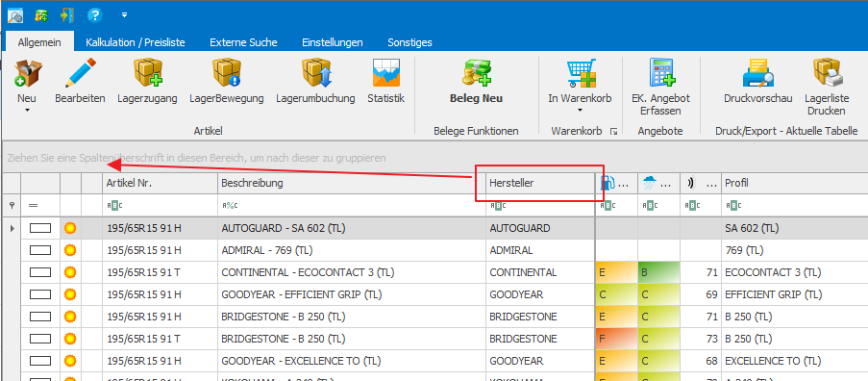The width and height of the screenshot is (868, 381).
Task: Click orange fuel rating E in CONTINENTAL row
Action: coord(617,272)
